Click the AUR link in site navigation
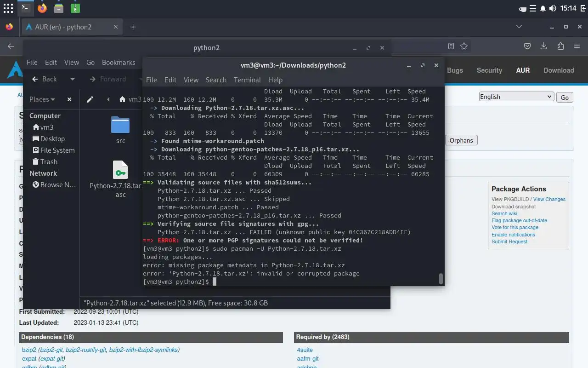The image size is (588, 368). [x=523, y=70]
